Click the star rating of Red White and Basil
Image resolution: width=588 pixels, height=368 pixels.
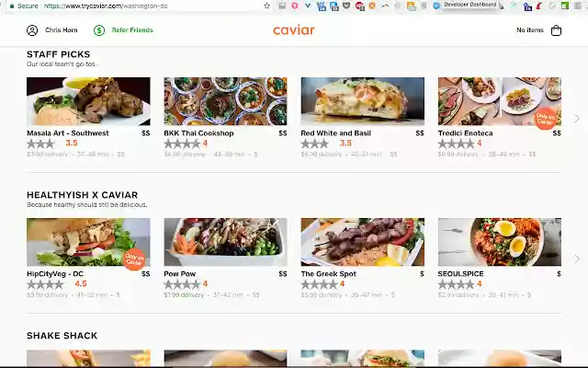(314, 144)
